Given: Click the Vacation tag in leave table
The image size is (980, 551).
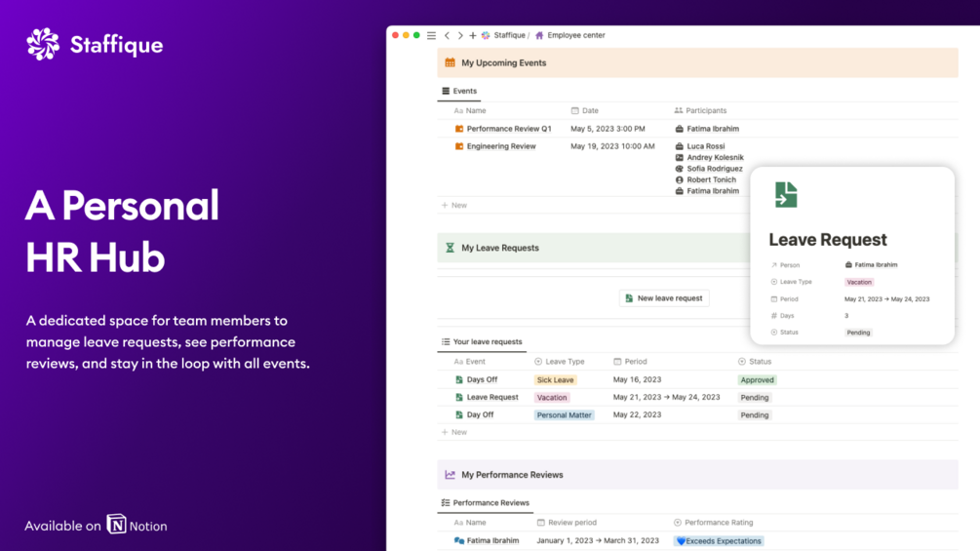Looking at the screenshot, I should pyautogui.click(x=552, y=397).
